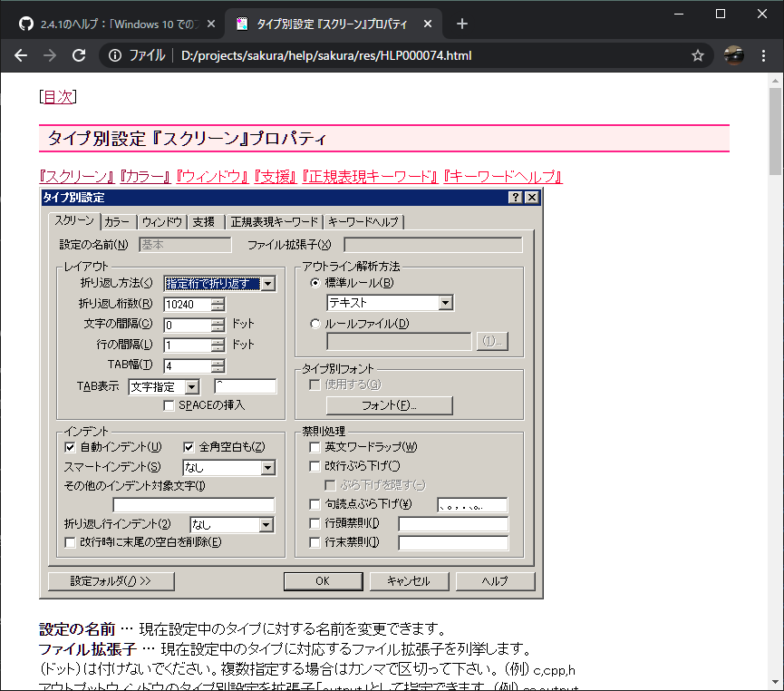Select the カラー dialog tab
784x691 pixels.
(117, 221)
